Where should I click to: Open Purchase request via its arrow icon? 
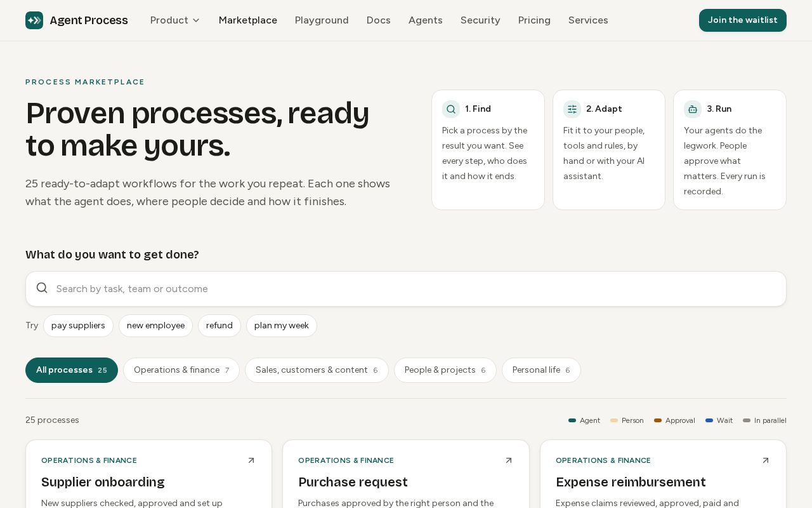tap(509, 460)
